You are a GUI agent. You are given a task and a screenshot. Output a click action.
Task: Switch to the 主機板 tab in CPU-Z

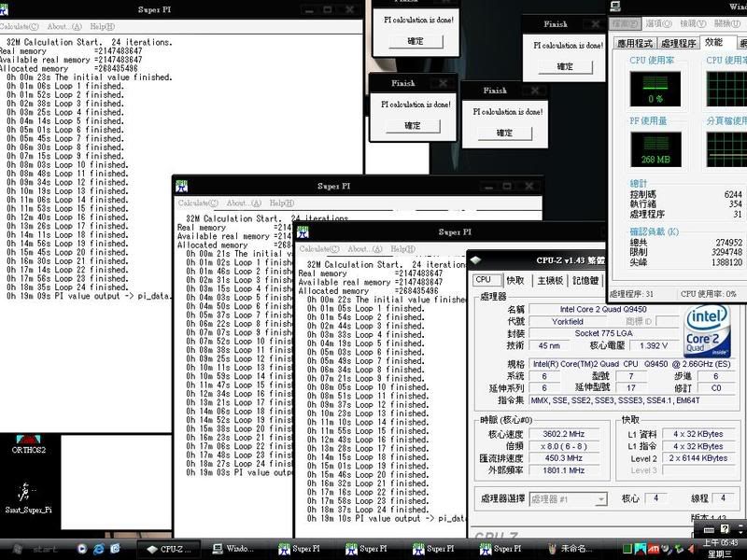[550, 281]
